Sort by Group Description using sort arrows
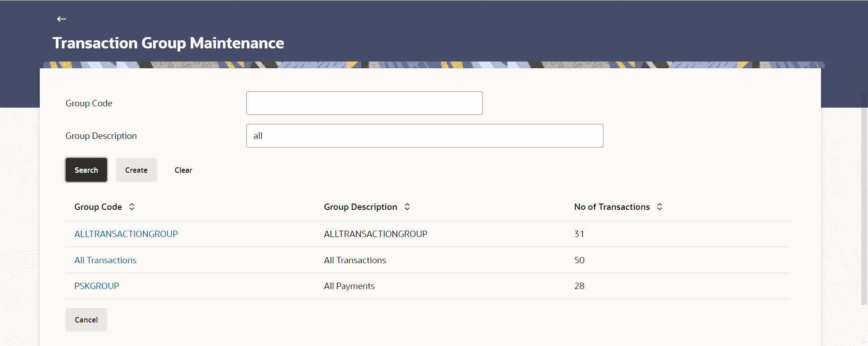The height and width of the screenshot is (346, 868). (407, 207)
